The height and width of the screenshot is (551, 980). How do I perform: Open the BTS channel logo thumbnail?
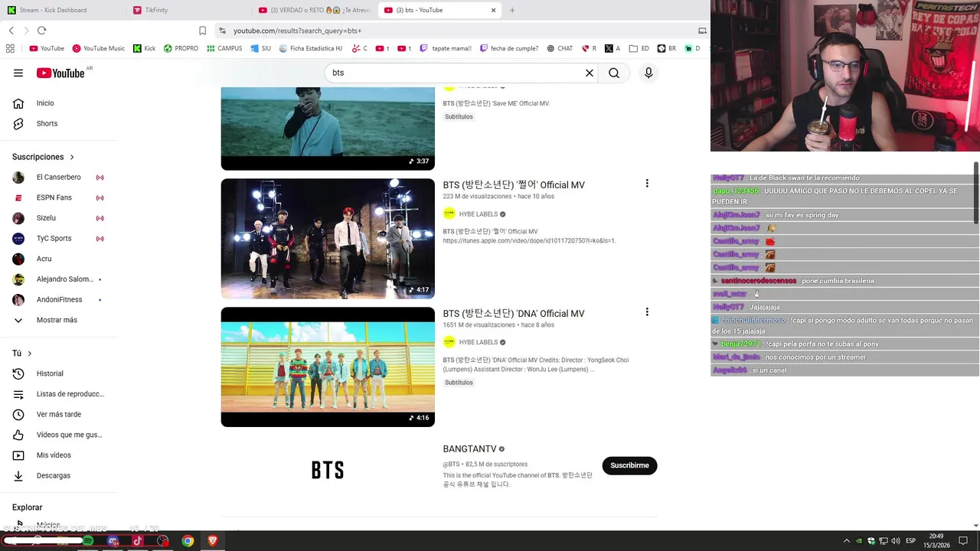tap(328, 470)
